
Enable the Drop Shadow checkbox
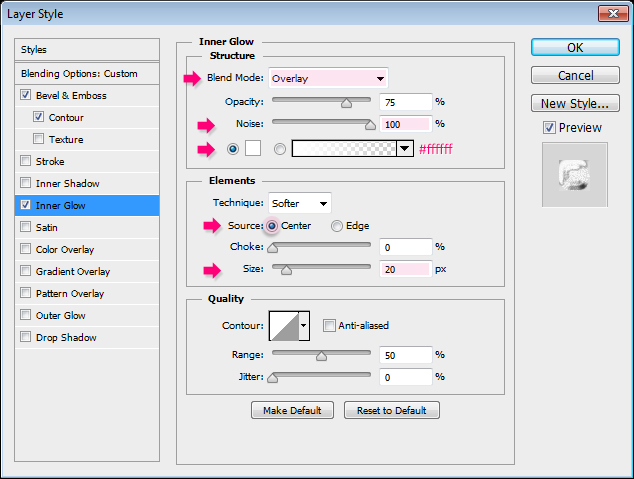click(25, 338)
